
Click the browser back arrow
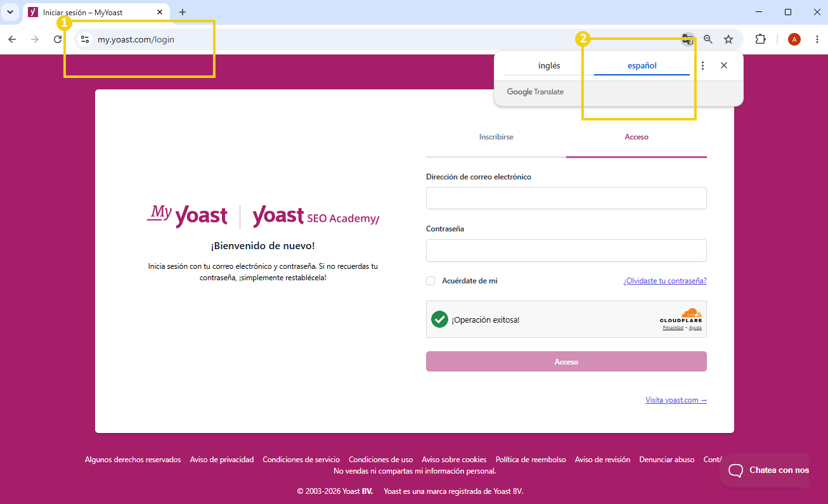point(12,39)
